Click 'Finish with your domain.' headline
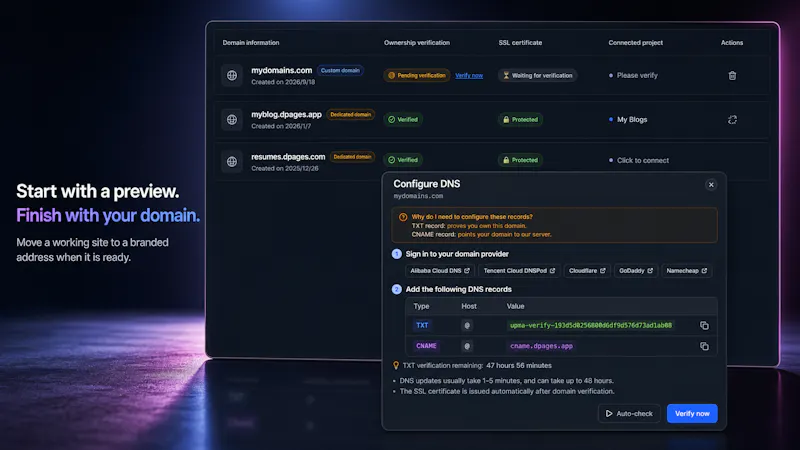 108,215
